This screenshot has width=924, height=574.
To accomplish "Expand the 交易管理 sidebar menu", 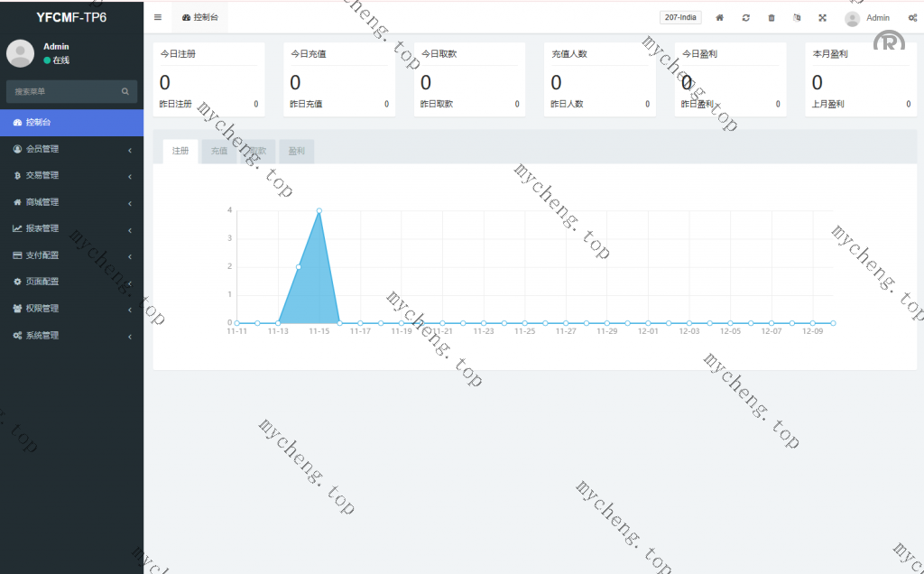I will (71, 175).
